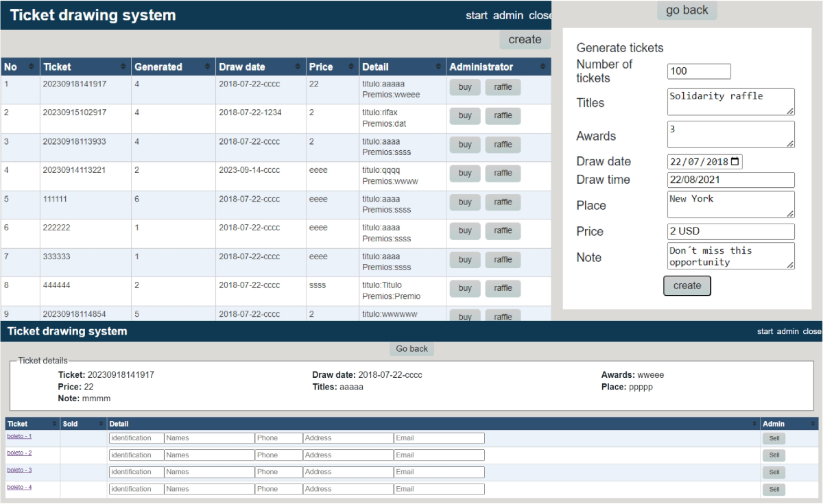Click raffle for ticket 111111
823x504 pixels.
503,202
